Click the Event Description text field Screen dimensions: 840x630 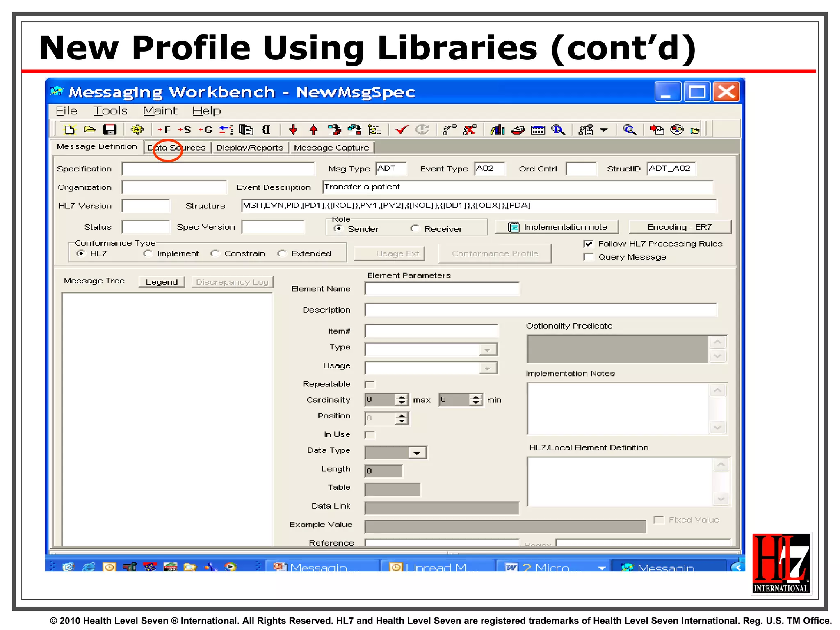click(x=518, y=187)
